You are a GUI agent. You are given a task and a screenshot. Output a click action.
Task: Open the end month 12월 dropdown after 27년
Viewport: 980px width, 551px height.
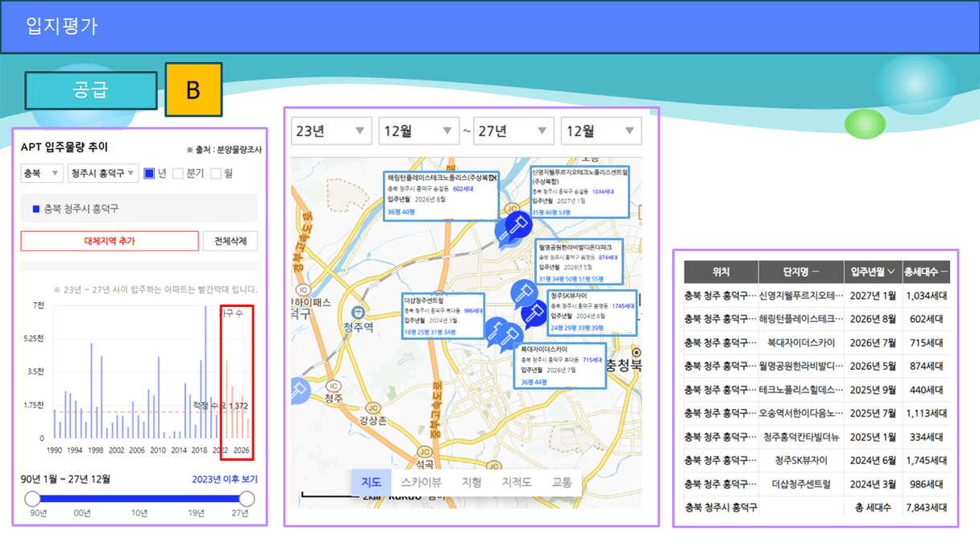coord(601,130)
